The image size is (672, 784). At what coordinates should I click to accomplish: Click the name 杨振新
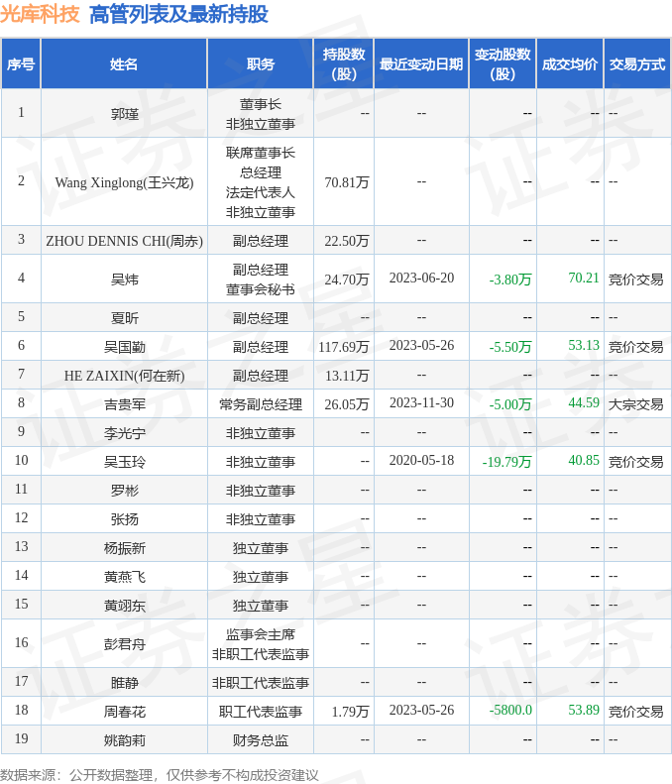click(x=125, y=547)
